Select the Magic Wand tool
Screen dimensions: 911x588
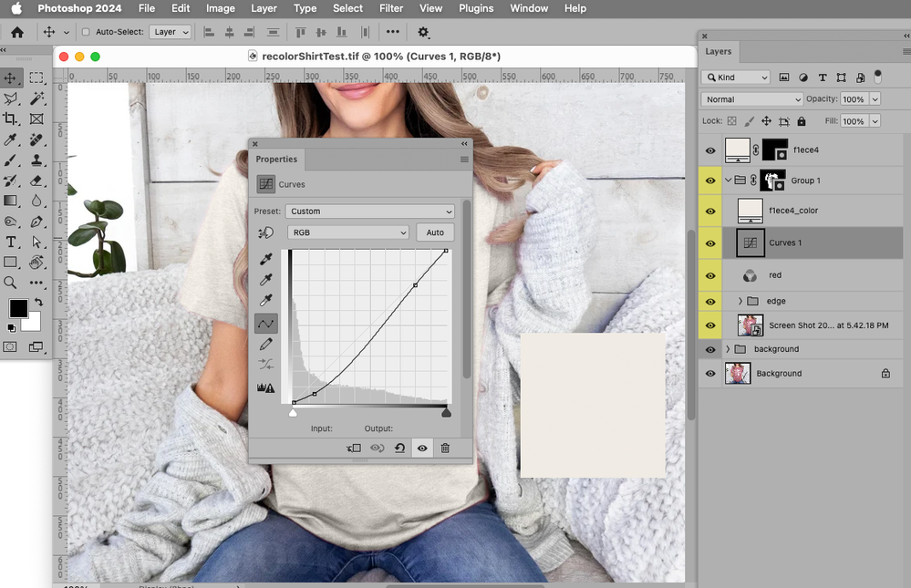click(x=36, y=98)
